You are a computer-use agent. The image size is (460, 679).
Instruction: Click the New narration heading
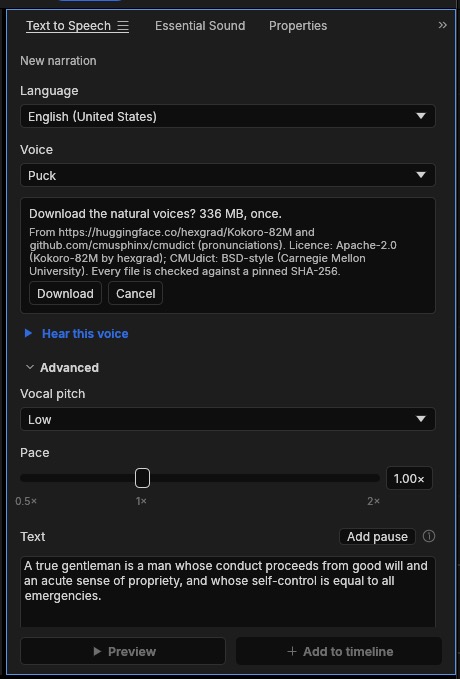pyautogui.click(x=58, y=61)
